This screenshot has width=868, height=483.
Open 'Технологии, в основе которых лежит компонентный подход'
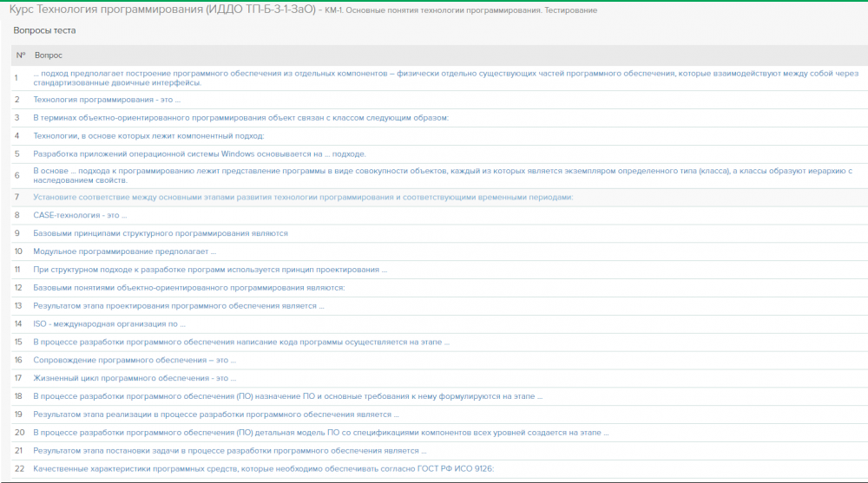149,136
